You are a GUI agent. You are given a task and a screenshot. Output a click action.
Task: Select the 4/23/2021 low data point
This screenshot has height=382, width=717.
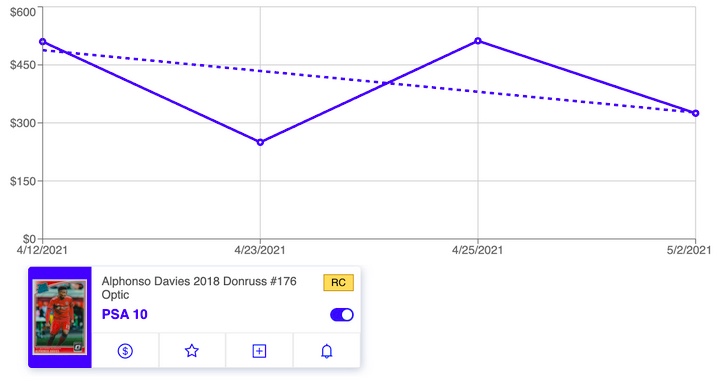click(x=261, y=142)
